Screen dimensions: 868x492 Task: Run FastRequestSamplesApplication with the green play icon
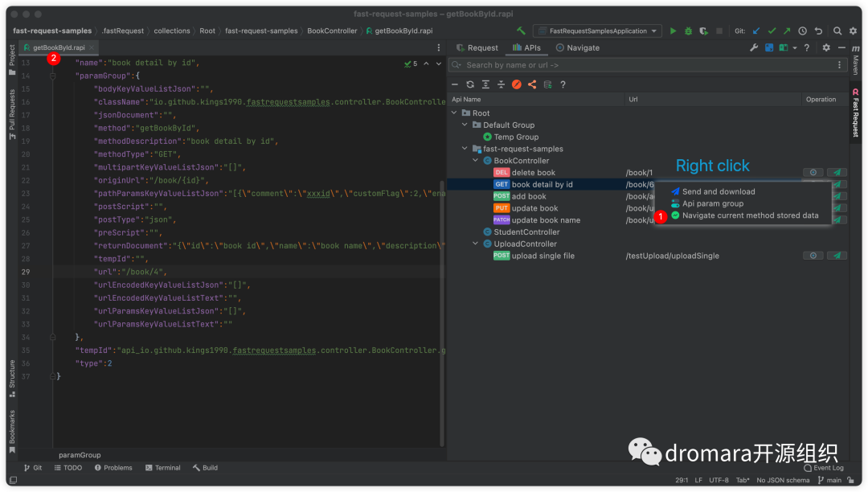pos(673,31)
